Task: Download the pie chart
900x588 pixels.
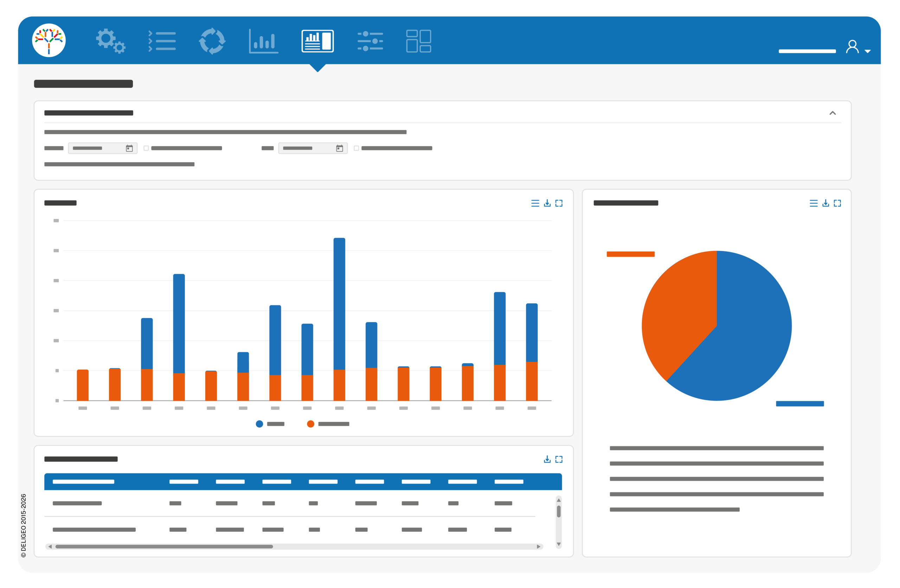Action: click(826, 203)
